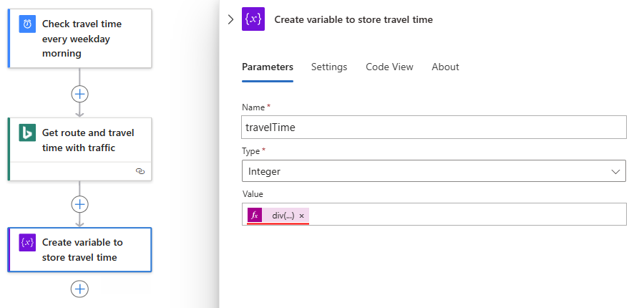Click the Name field containing travelTime
This screenshot has height=308, width=644.
click(x=434, y=127)
